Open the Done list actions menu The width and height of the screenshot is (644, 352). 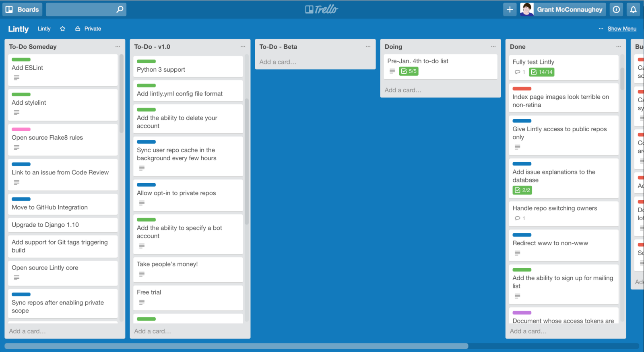pos(618,47)
